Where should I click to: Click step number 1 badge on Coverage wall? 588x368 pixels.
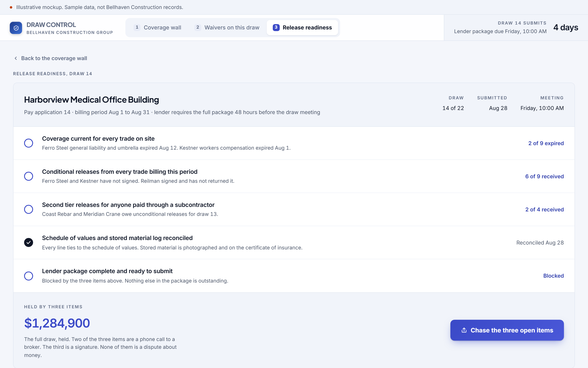[137, 27]
